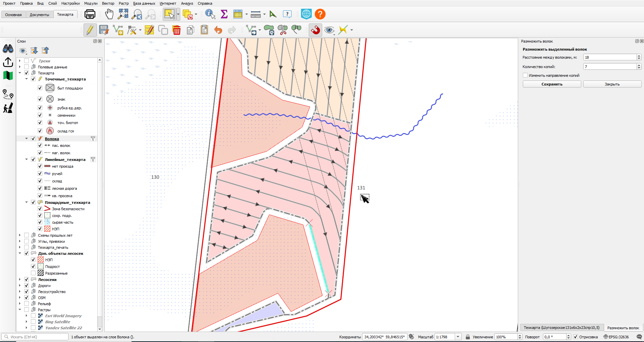Expand the 'Лесосеки' layer group

[x=20, y=279]
